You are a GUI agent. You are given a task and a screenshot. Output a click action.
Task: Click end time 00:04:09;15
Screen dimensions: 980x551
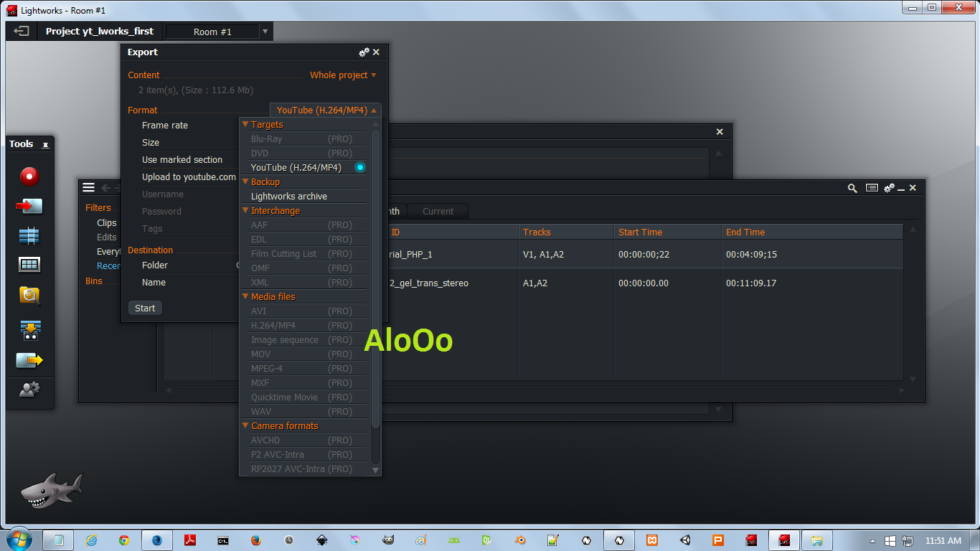(x=751, y=254)
